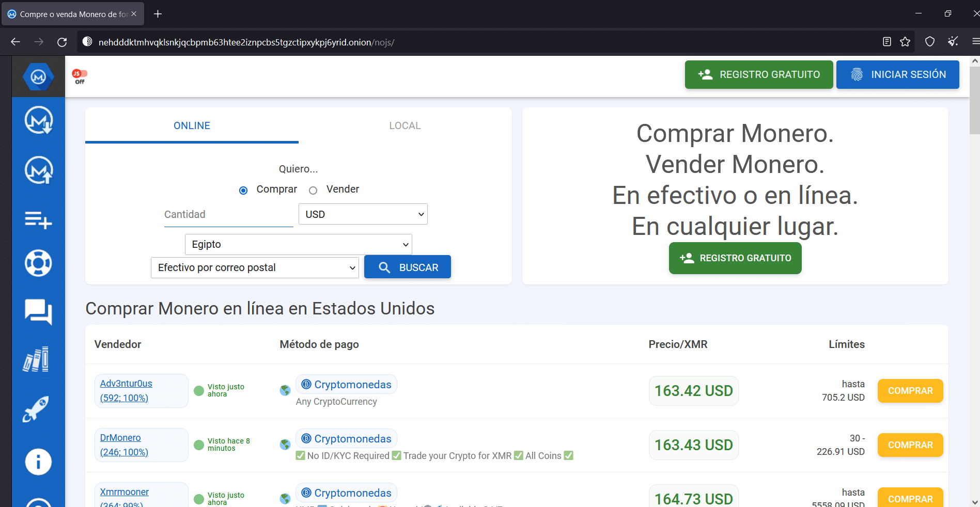Click the onion site identity icon
The height and width of the screenshot is (507, 980).
(x=87, y=42)
